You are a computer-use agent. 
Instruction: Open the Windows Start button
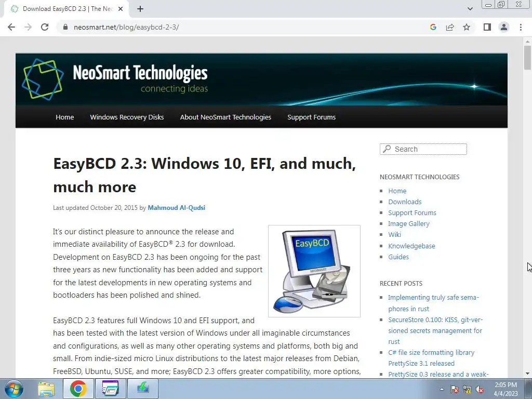click(14, 389)
